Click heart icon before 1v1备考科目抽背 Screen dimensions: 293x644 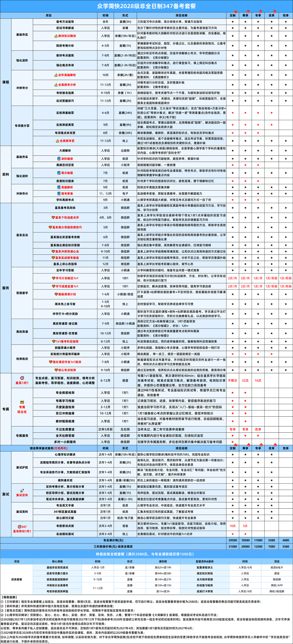[54, 342]
